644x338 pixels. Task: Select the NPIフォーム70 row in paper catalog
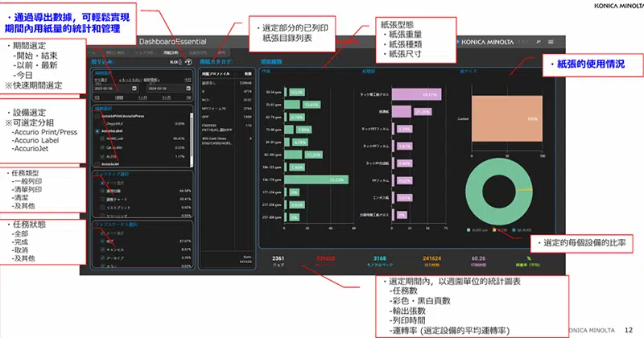click(x=227, y=109)
